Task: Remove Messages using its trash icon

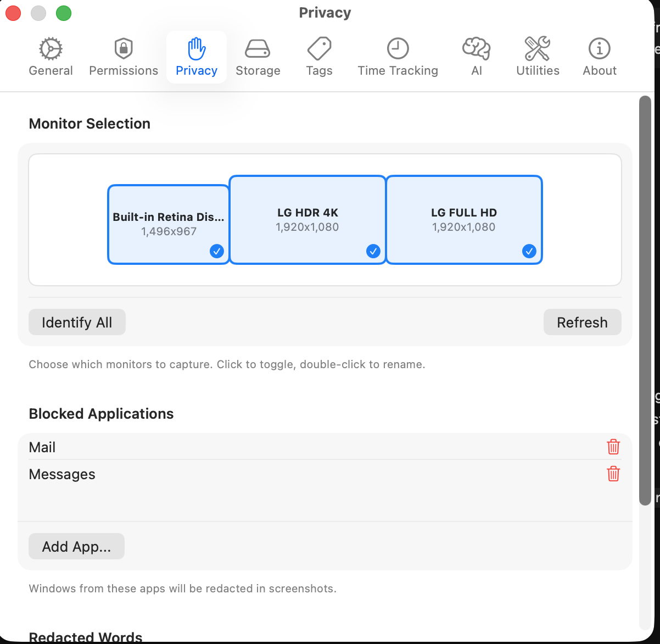Action: tap(613, 474)
